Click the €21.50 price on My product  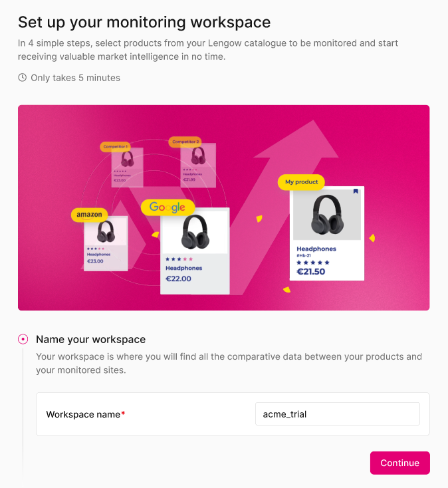[x=310, y=272]
